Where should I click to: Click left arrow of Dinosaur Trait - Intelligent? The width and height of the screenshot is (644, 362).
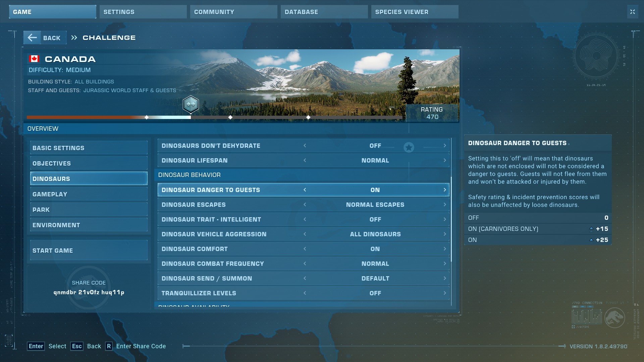tap(305, 219)
